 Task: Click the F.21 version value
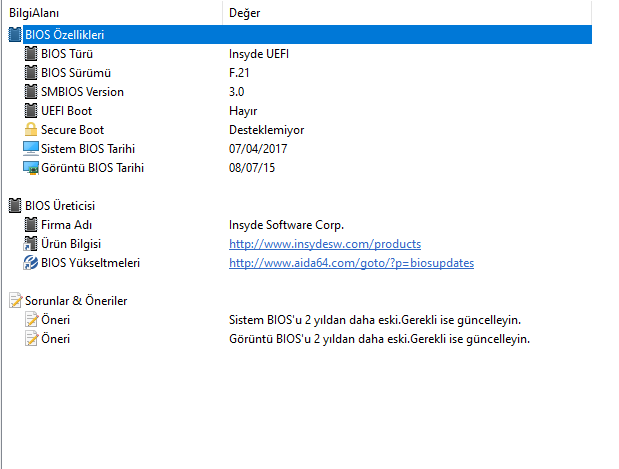239,73
